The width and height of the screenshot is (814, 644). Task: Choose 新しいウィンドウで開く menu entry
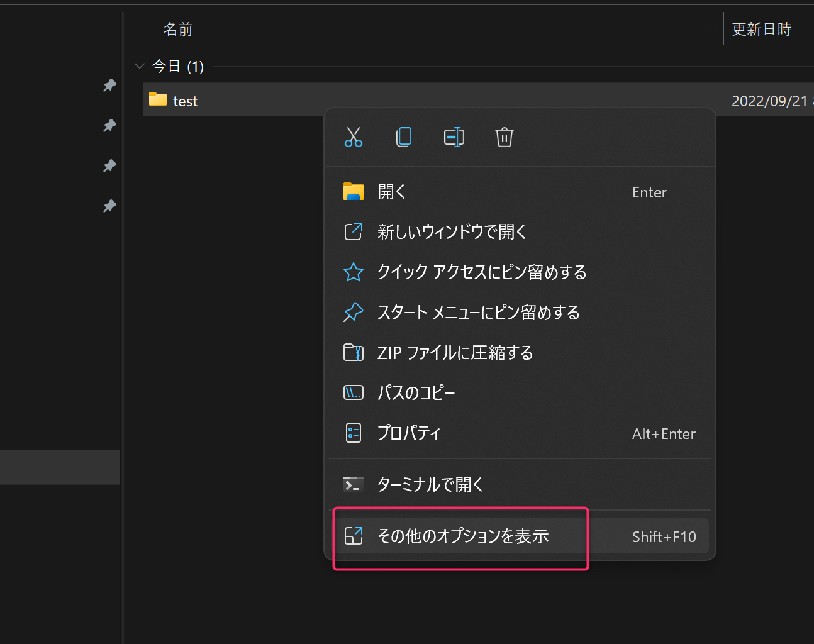point(452,232)
